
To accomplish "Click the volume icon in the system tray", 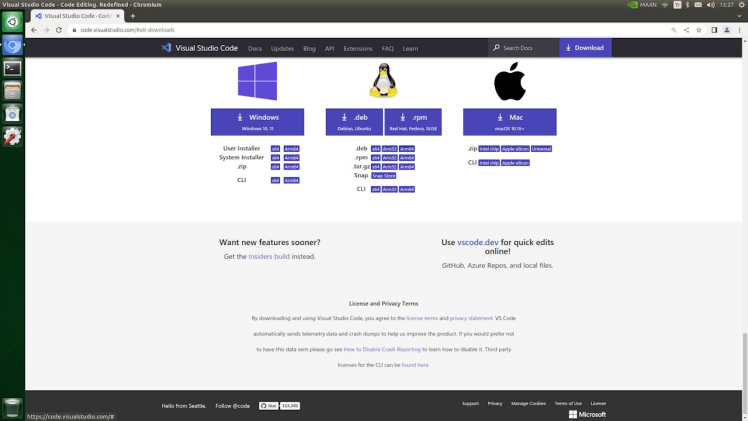I will click(711, 5).
